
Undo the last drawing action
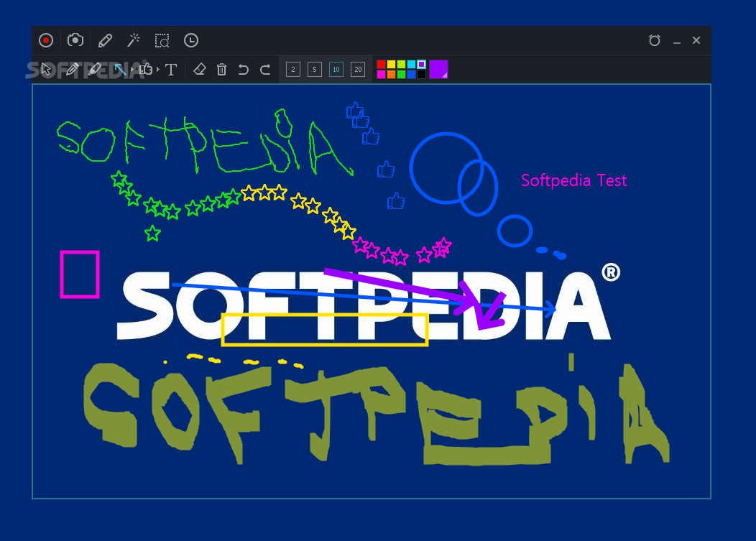pyautogui.click(x=244, y=70)
